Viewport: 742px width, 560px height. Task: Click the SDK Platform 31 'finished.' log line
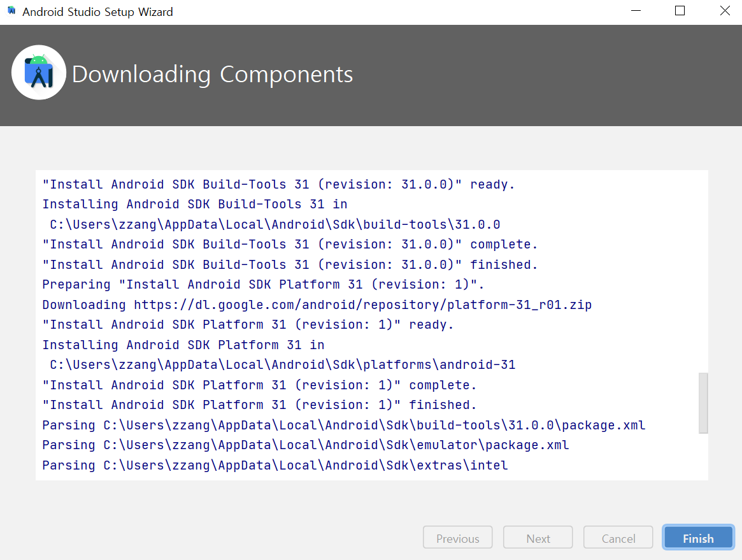tap(259, 405)
